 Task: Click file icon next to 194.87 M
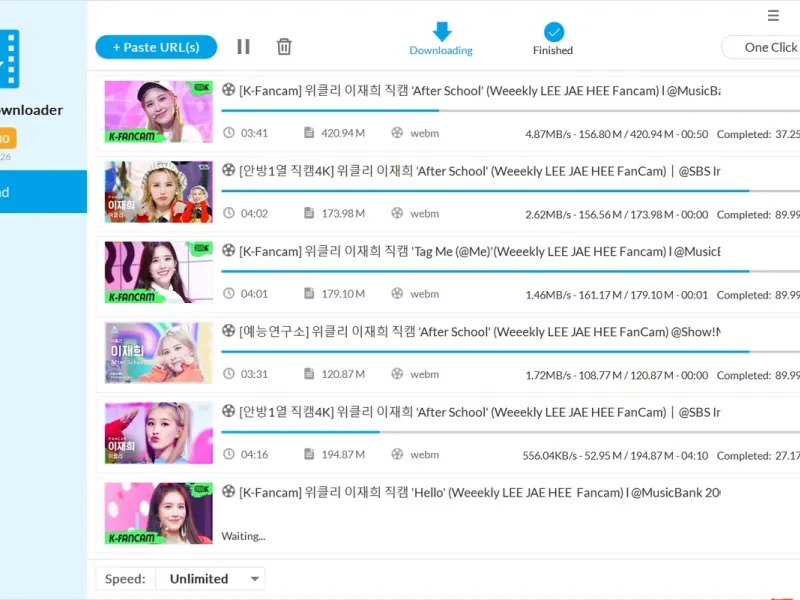[x=309, y=454]
